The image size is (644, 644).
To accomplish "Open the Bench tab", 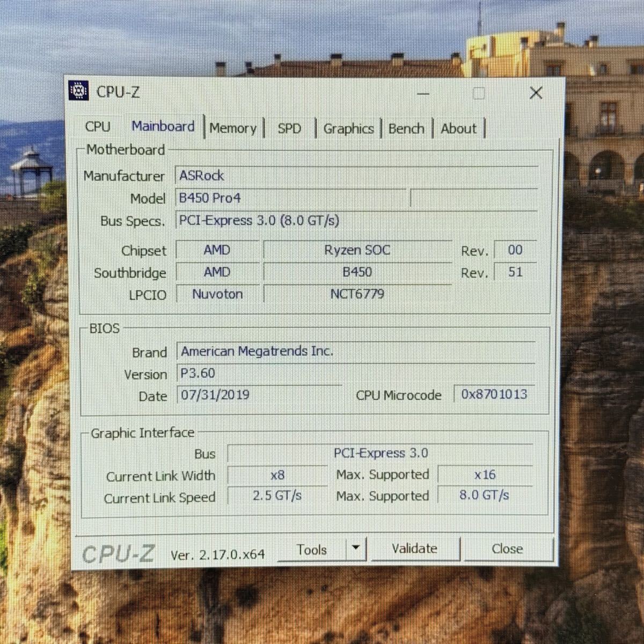I will point(406,129).
